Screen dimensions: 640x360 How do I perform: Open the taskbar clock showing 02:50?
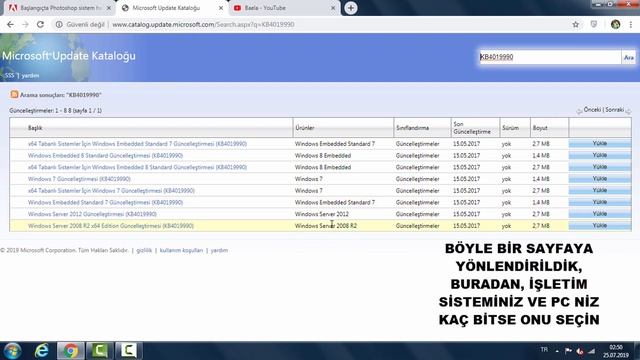tap(616, 351)
